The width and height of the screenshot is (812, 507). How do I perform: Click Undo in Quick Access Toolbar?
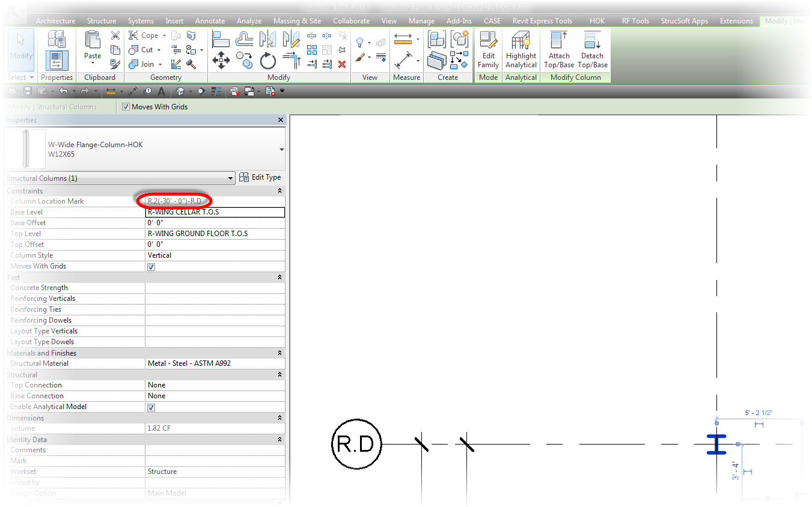point(63,91)
